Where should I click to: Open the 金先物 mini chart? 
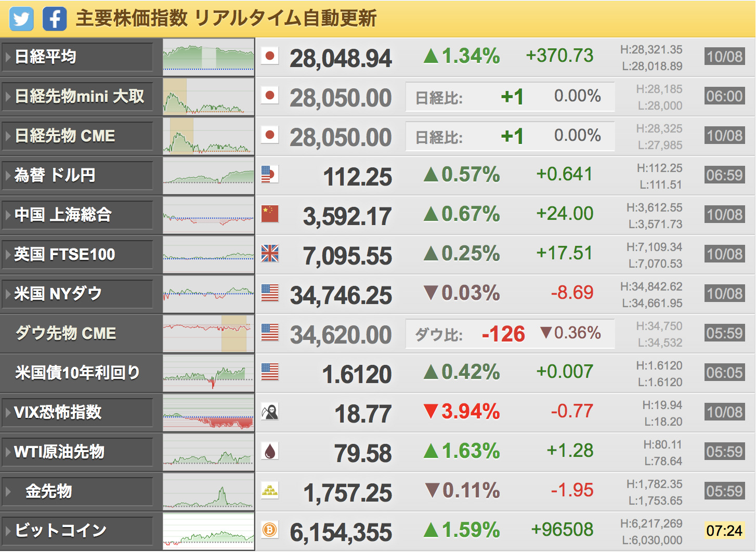[x=208, y=492]
